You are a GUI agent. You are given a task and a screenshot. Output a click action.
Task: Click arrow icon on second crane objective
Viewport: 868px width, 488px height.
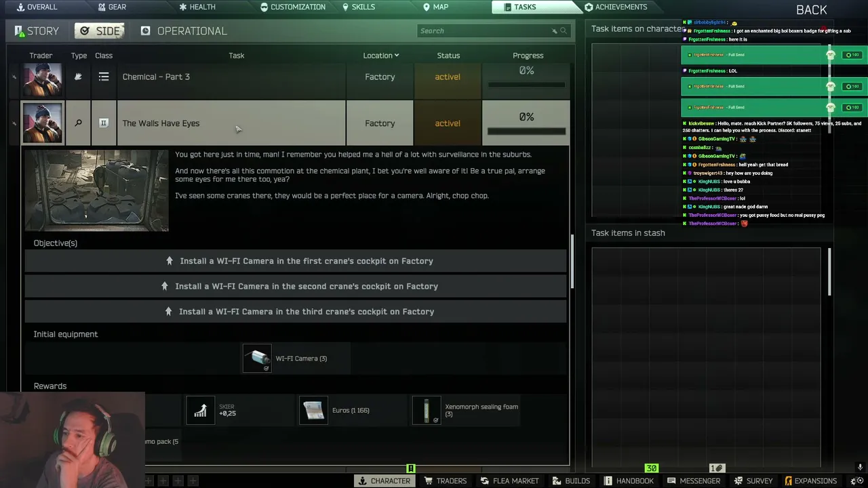pos(165,286)
